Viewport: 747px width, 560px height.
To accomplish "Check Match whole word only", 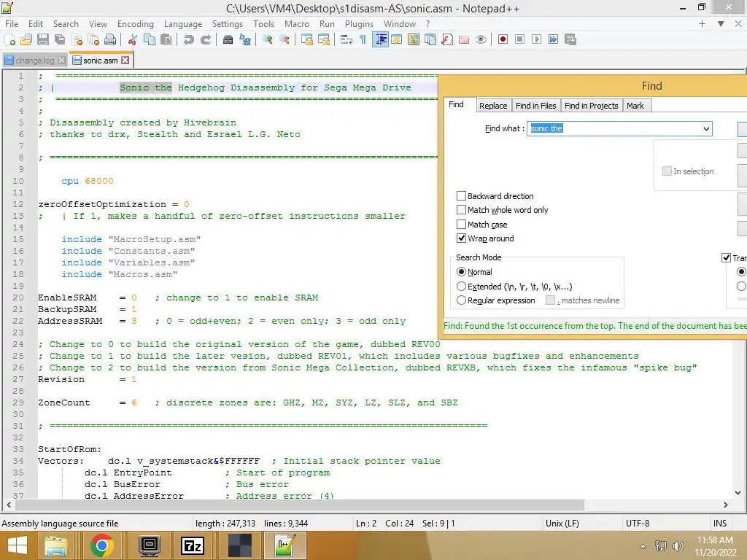I will click(461, 210).
